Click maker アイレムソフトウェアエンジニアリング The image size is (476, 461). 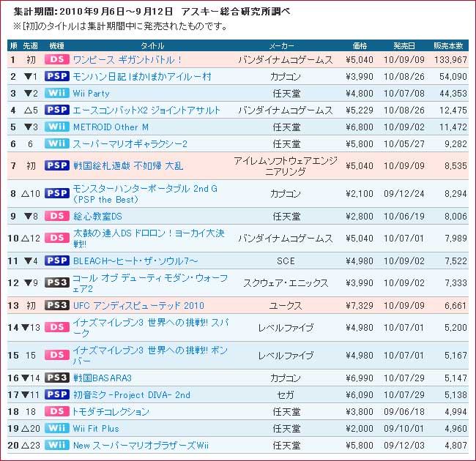[286, 166]
